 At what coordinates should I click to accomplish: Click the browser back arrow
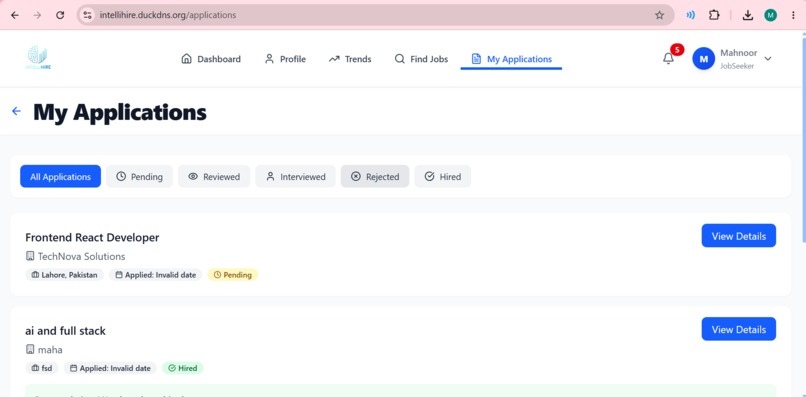pos(15,15)
